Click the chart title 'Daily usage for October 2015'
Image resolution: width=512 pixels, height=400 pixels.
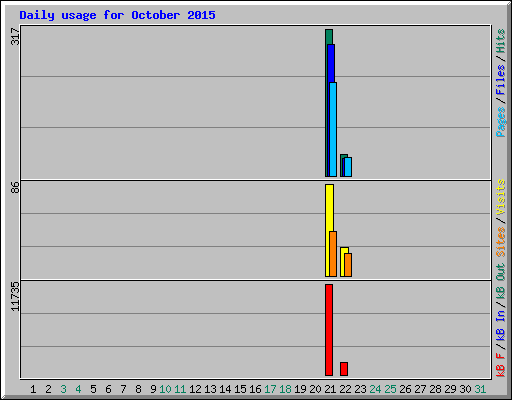coord(117,15)
